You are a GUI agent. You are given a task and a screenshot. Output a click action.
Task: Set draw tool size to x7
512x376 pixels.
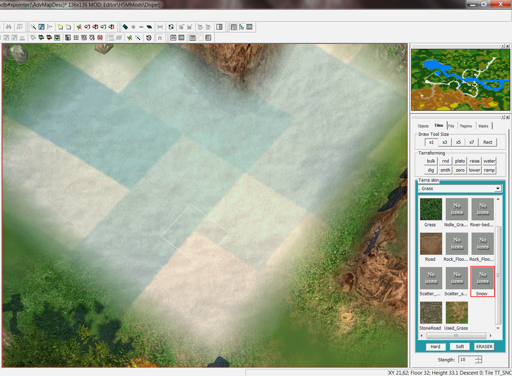[x=472, y=142]
